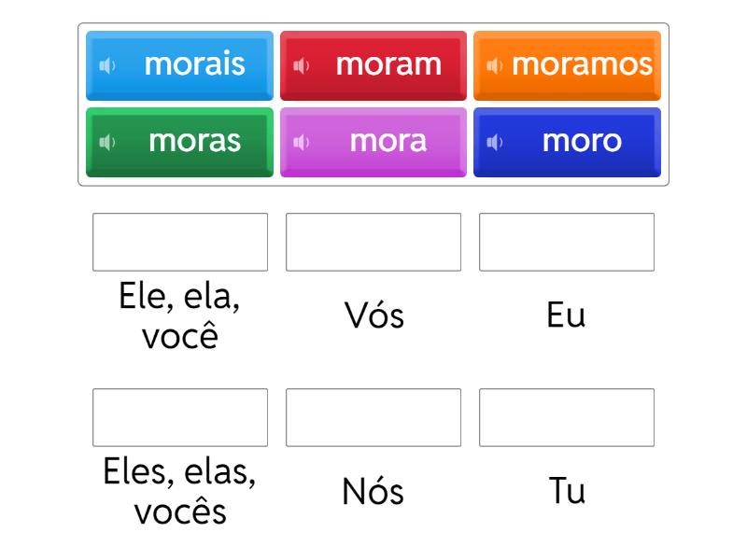Select the green moras word tile
The width and height of the screenshot is (747, 560).
point(194,142)
